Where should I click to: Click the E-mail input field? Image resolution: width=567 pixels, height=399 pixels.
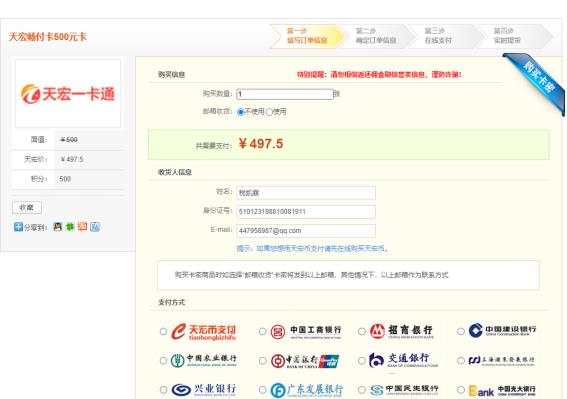(306, 231)
